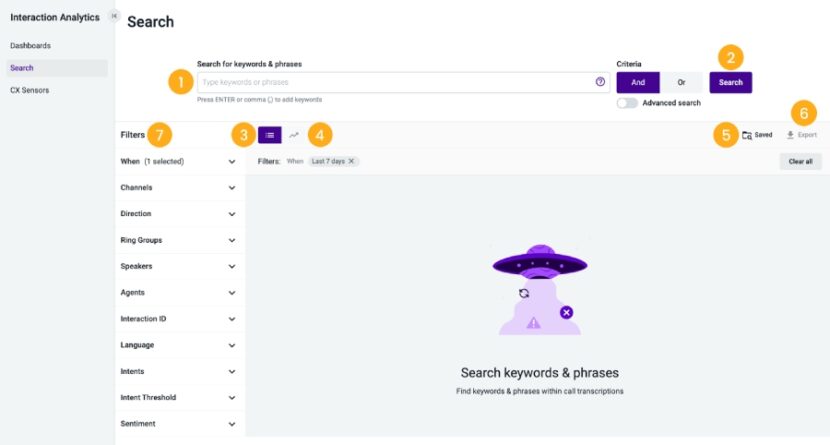The image size is (830, 445).
Task: Collapse the Interaction Analytics sidebar
Action: 114,16
